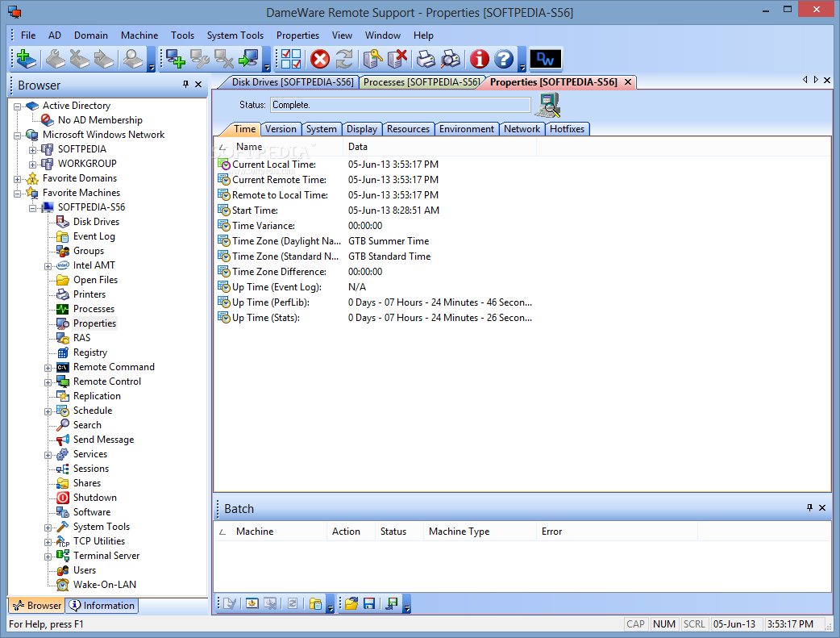The width and height of the screenshot is (840, 638).
Task: Pin the Batch panel
Action: [809, 507]
